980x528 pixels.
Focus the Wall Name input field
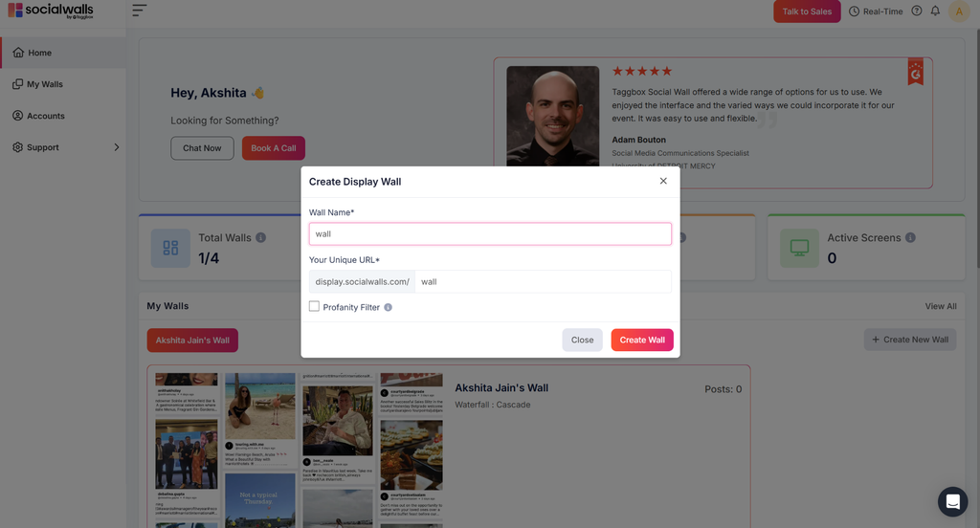[490, 233]
